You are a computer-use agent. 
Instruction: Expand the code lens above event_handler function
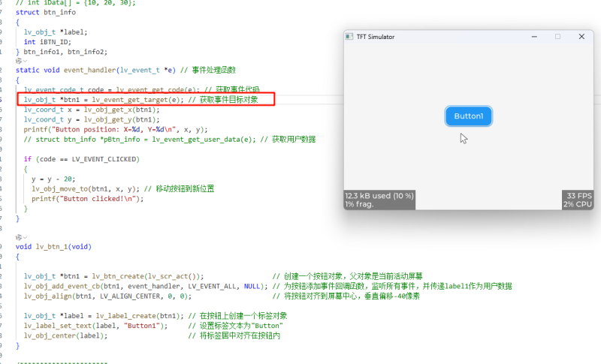point(20,61)
